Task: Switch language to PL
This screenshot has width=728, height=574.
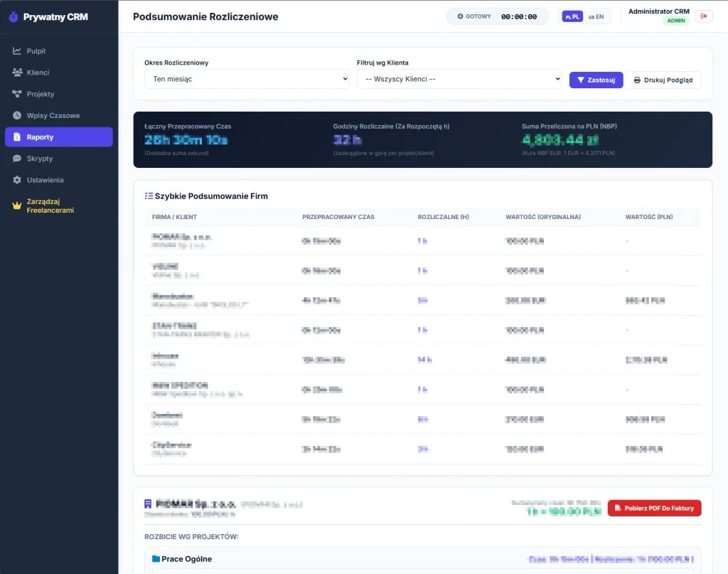Action: tap(572, 17)
